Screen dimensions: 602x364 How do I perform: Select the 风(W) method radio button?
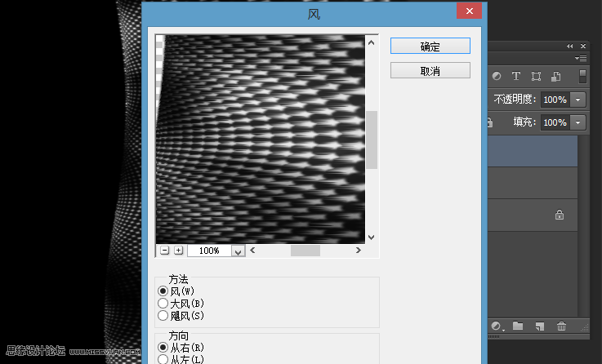163,291
